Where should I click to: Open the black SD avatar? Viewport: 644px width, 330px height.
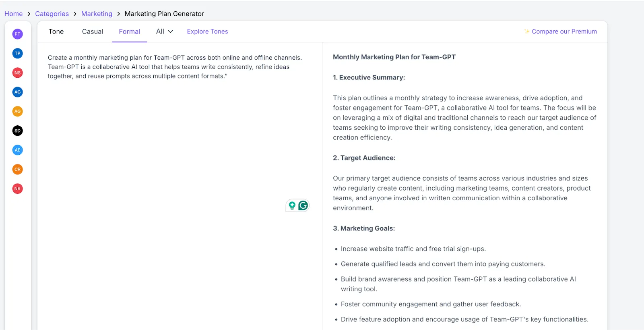click(17, 131)
